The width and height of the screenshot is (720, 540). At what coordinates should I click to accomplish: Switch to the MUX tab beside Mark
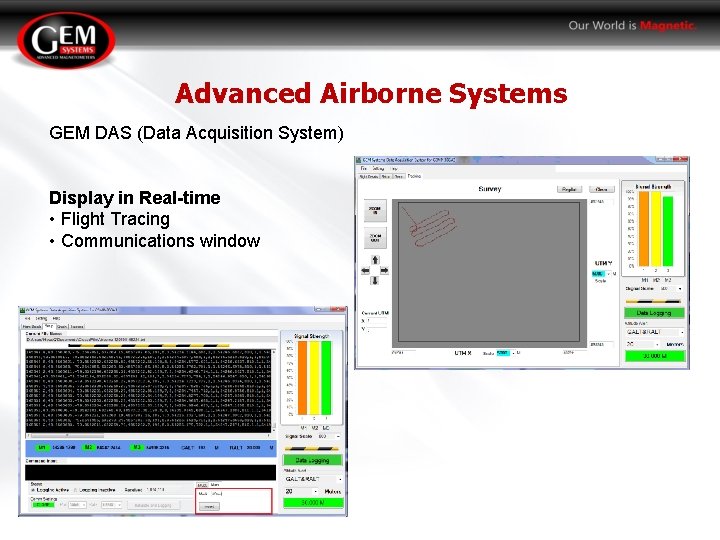coord(202,485)
